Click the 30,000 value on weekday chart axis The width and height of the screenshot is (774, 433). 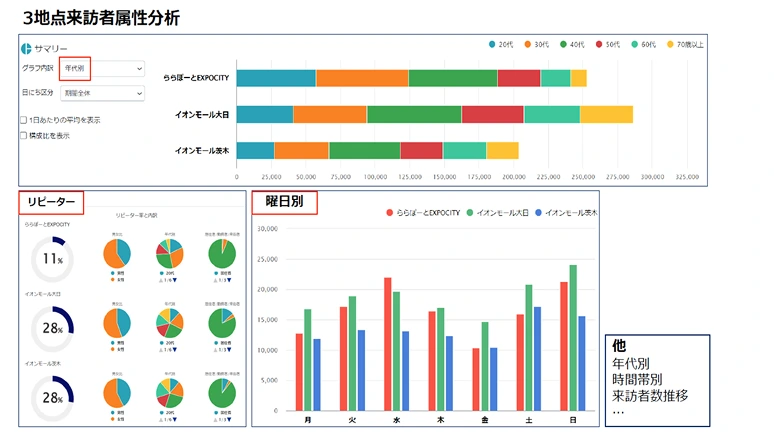pos(268,229)
